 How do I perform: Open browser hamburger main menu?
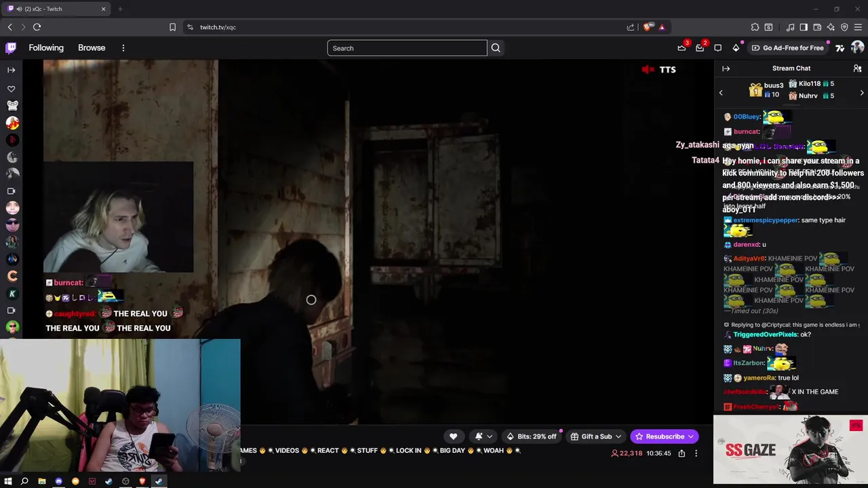pos(858,27)
